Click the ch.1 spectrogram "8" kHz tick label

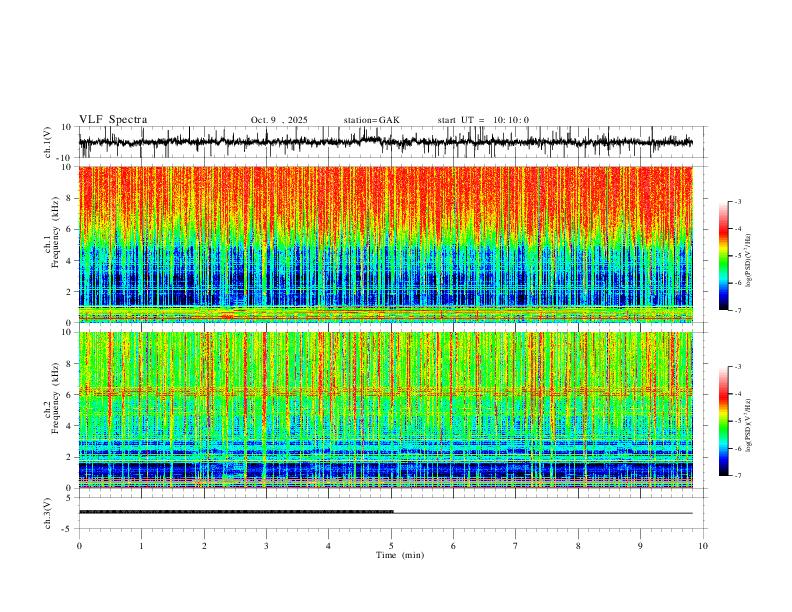pos(70,198)
